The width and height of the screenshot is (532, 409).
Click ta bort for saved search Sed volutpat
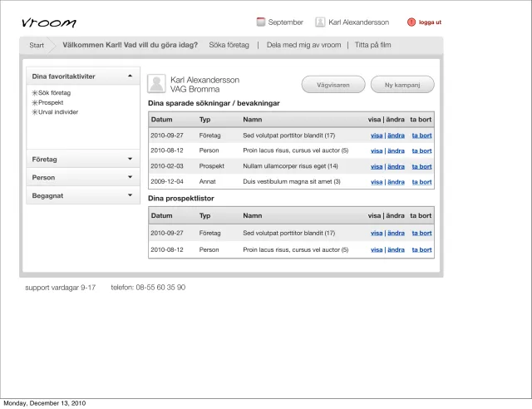[421, 136]
